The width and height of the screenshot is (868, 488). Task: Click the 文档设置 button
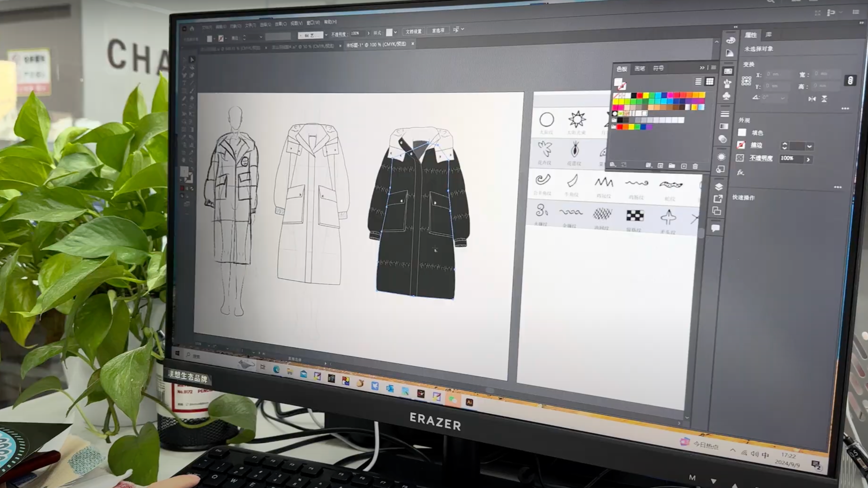click(x=414, y=31)
